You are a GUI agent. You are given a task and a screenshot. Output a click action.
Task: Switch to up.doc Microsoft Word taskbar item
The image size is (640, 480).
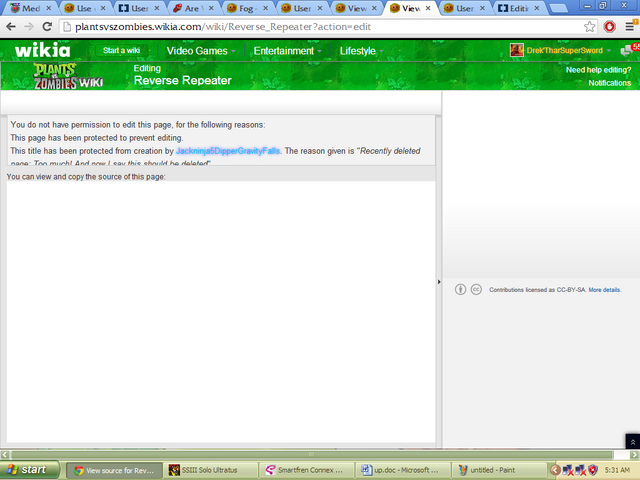pos(404,470)
